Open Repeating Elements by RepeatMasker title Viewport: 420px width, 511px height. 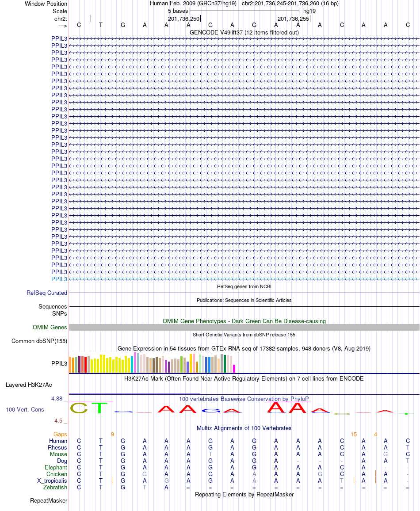tap(244, 495)
